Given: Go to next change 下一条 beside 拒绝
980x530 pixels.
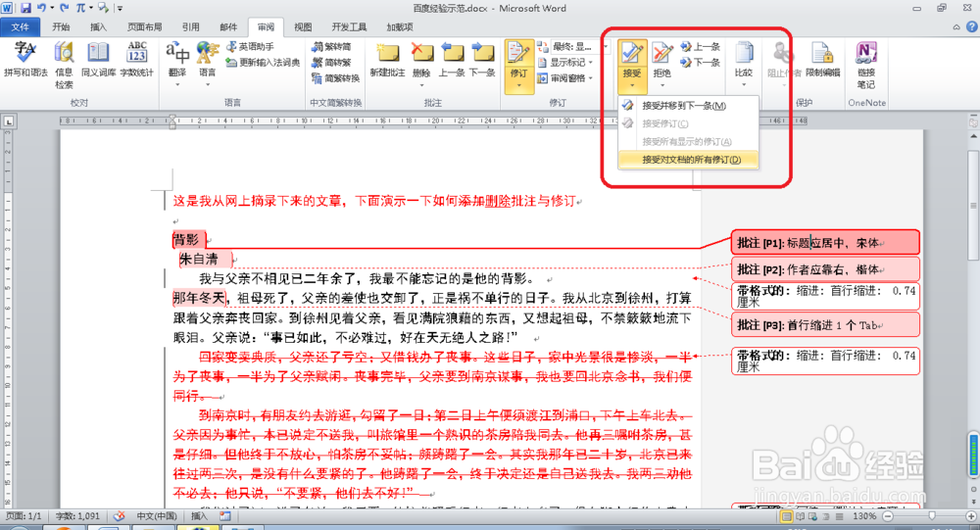Looking at the screenshot, I should [x=700, y=62].
